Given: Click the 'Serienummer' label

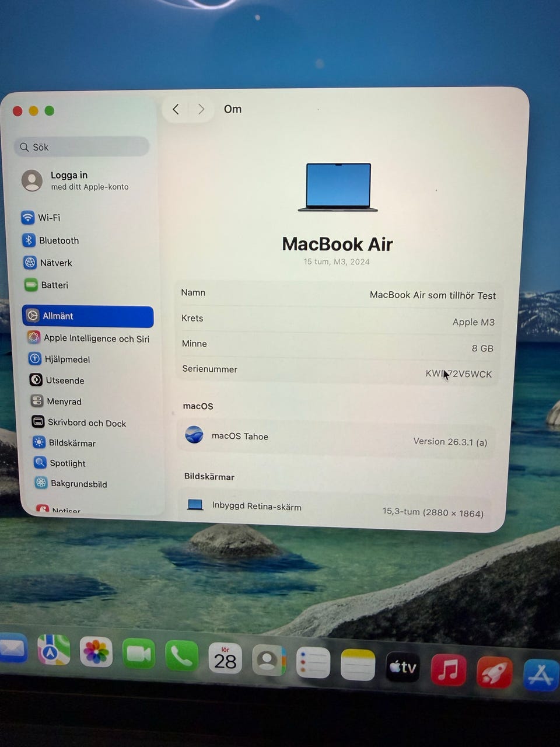Looking at the screenshot, I should click(x=209, y=369).
